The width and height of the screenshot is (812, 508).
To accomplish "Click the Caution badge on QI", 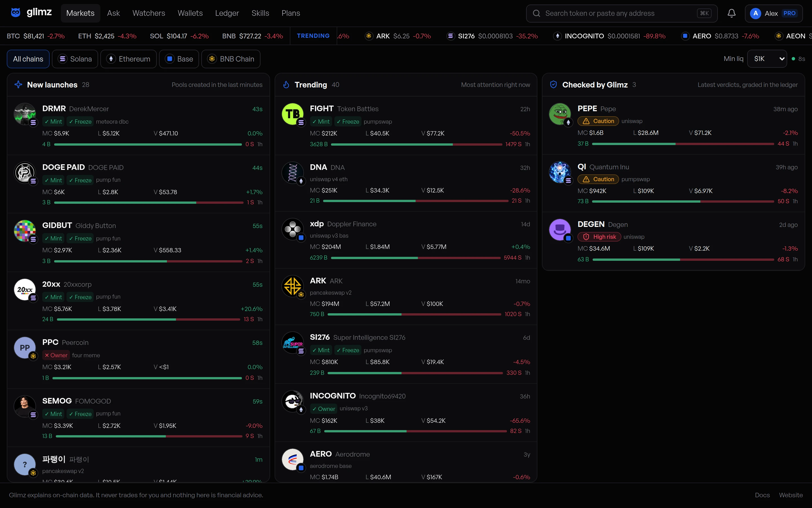I will (598, 179).
